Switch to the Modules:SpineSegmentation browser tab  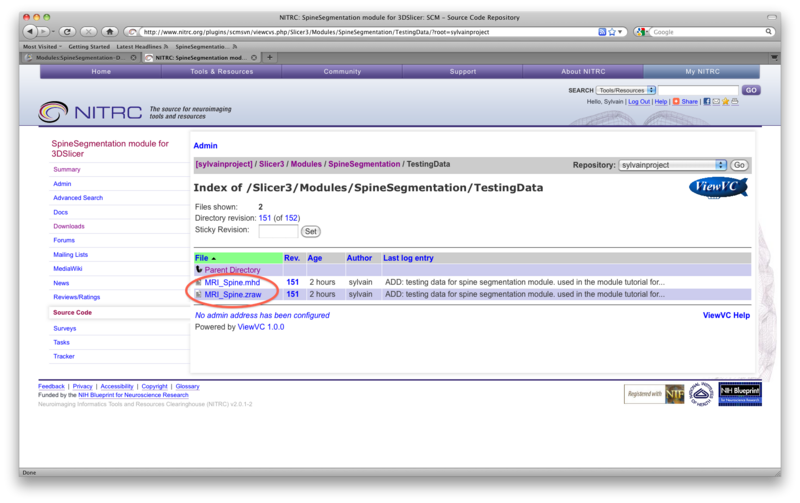[80, 58]
